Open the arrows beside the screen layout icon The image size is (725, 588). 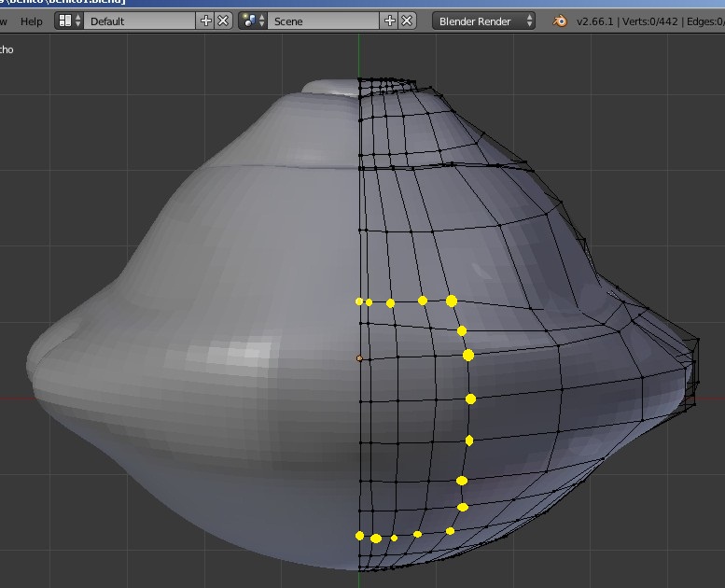[x=78, y=21]
